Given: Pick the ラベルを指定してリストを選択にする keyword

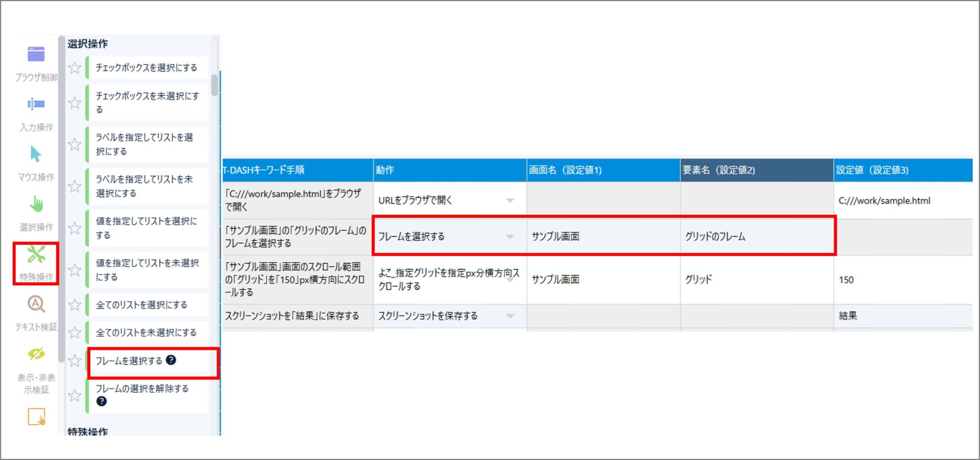Looking at the screenshot, I should (144, 144).
